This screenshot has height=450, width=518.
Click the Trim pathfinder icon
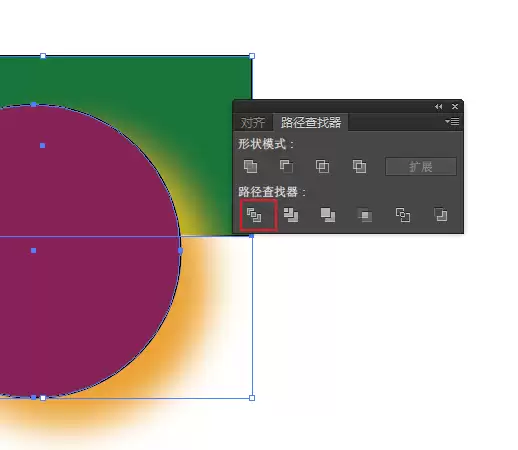coord(291,215)
